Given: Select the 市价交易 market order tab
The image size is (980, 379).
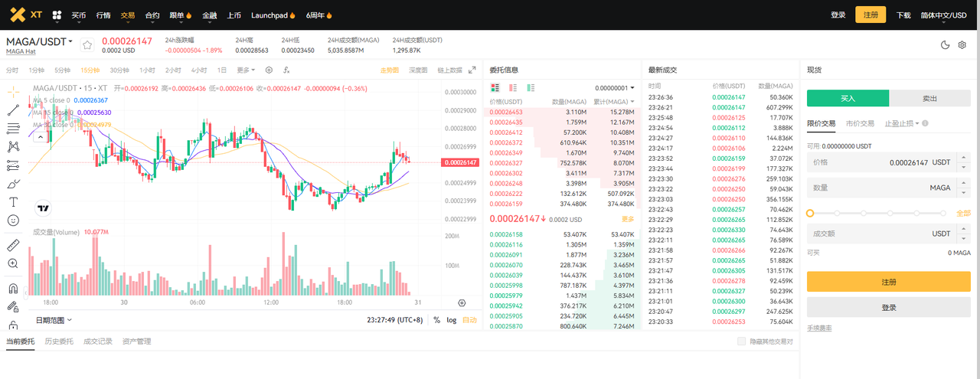Looking at the screenshot, I should (x=860, y=123).
